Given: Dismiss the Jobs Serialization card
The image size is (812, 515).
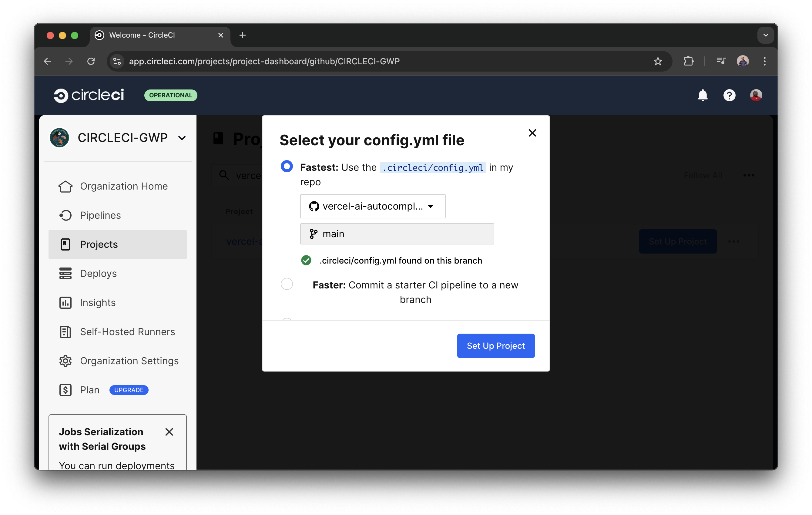Looking at the screenshot, I should pos(169,432).
